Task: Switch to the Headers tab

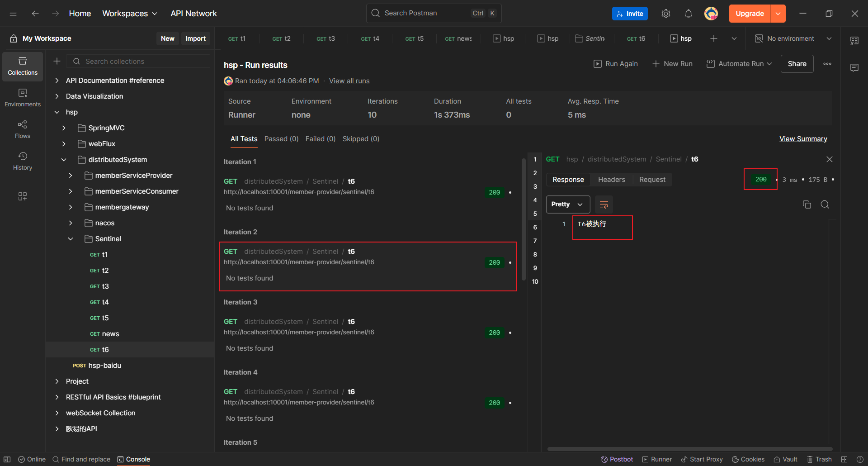Action: 611,180
